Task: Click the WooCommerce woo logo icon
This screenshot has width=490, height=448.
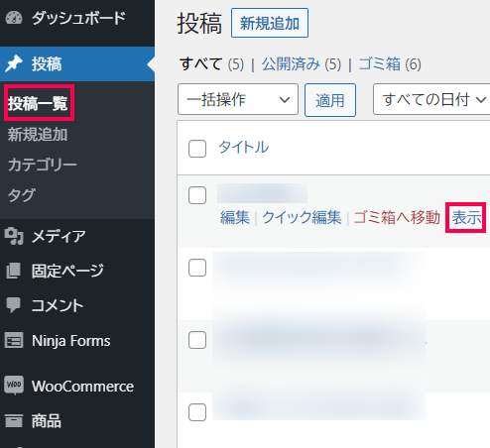Action: 14,386
